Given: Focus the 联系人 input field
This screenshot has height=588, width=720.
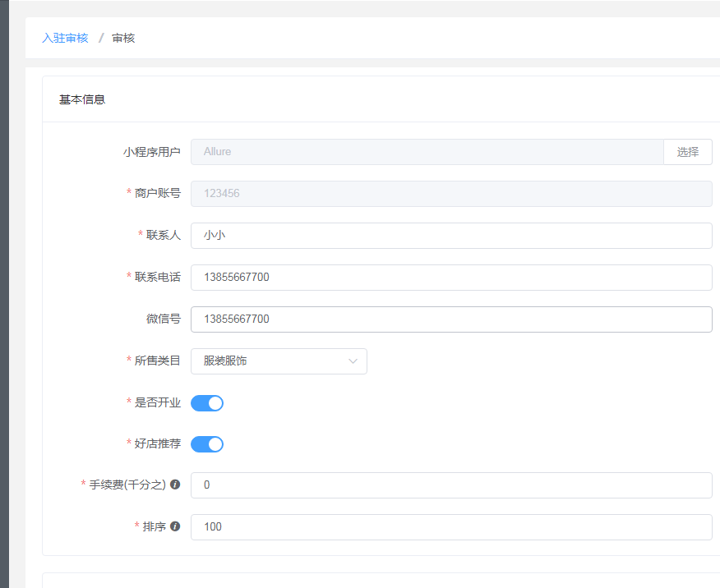Looking at the screenshot, I should pos(451,236).
